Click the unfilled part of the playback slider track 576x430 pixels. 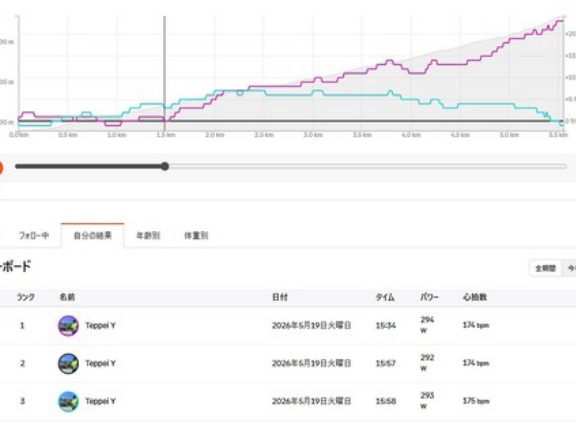click(x=367, y=166)
